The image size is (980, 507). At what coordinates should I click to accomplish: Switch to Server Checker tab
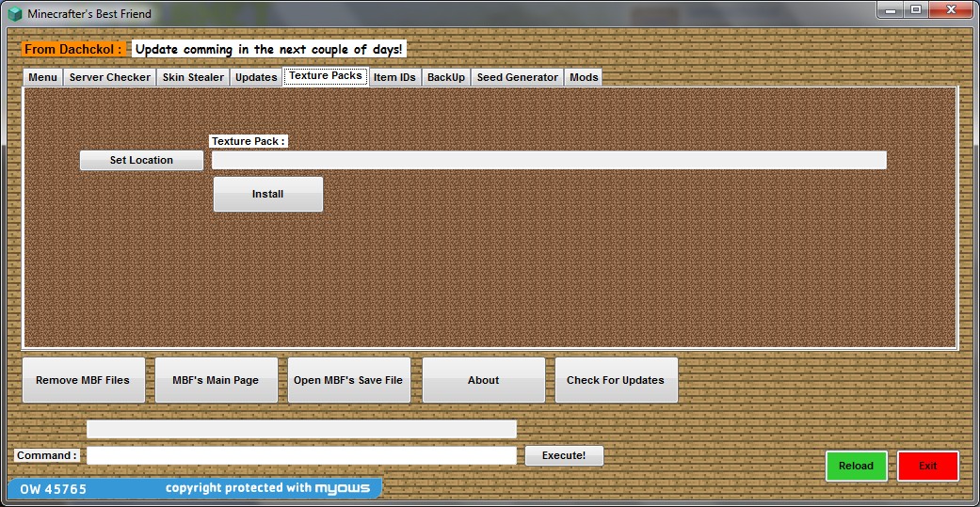point(109,77)
